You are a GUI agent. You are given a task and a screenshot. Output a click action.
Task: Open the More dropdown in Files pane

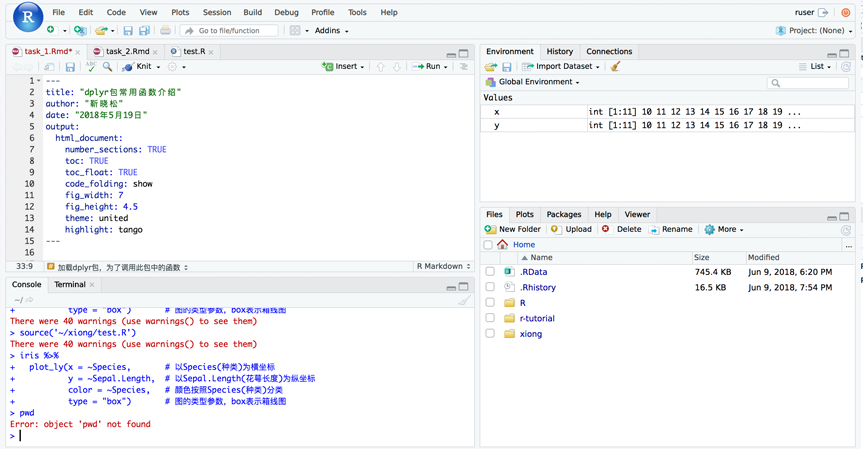[x=724, y=229]
